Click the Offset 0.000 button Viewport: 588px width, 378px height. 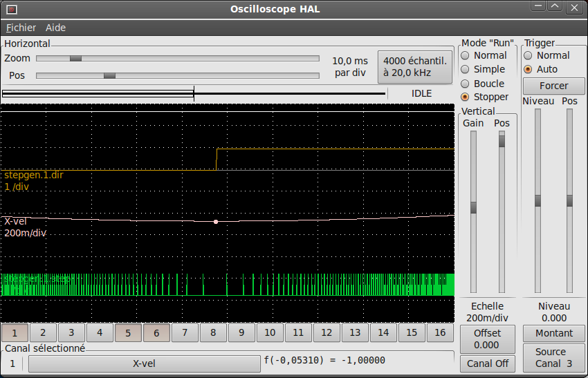tap(488, 339)
